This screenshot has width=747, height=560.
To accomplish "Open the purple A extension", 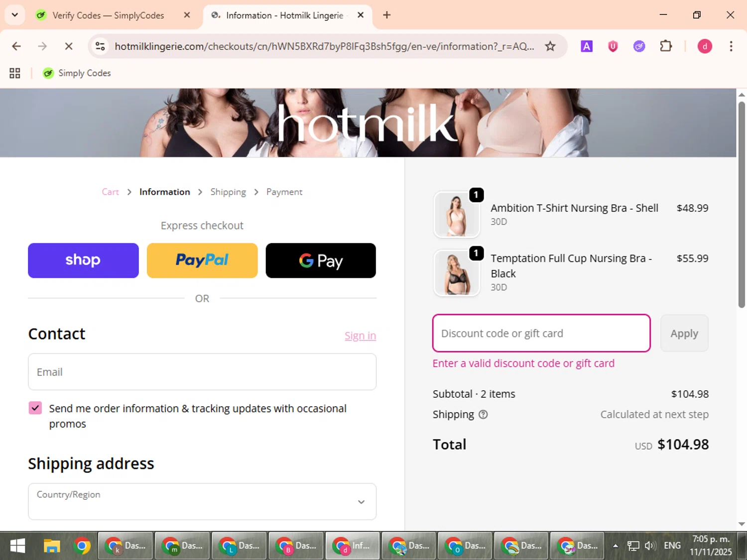I will click(587, 46).
